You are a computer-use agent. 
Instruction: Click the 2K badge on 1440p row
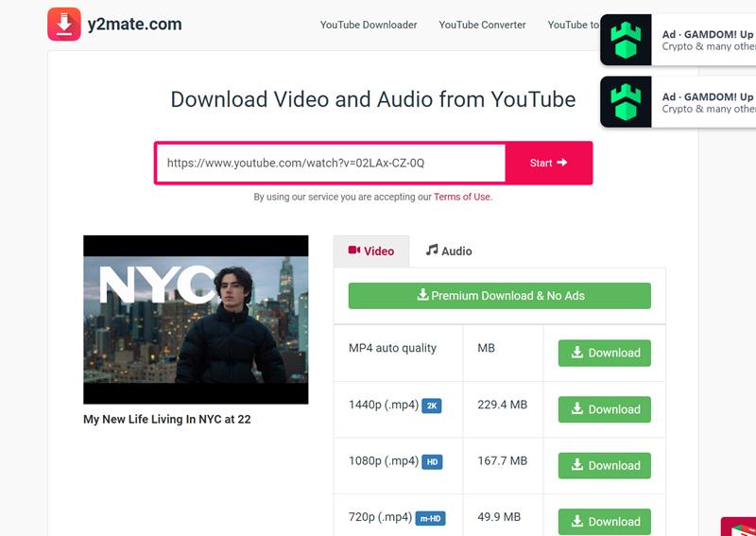click(432, 406)
